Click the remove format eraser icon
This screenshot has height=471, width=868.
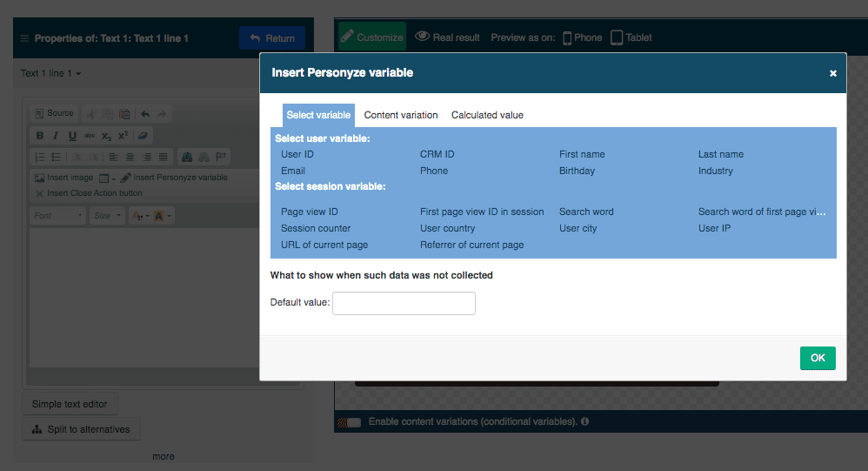[x=144, y=136]
